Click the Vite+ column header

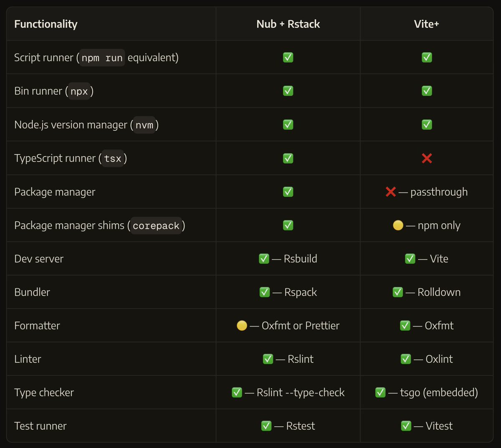pos(427,24)
